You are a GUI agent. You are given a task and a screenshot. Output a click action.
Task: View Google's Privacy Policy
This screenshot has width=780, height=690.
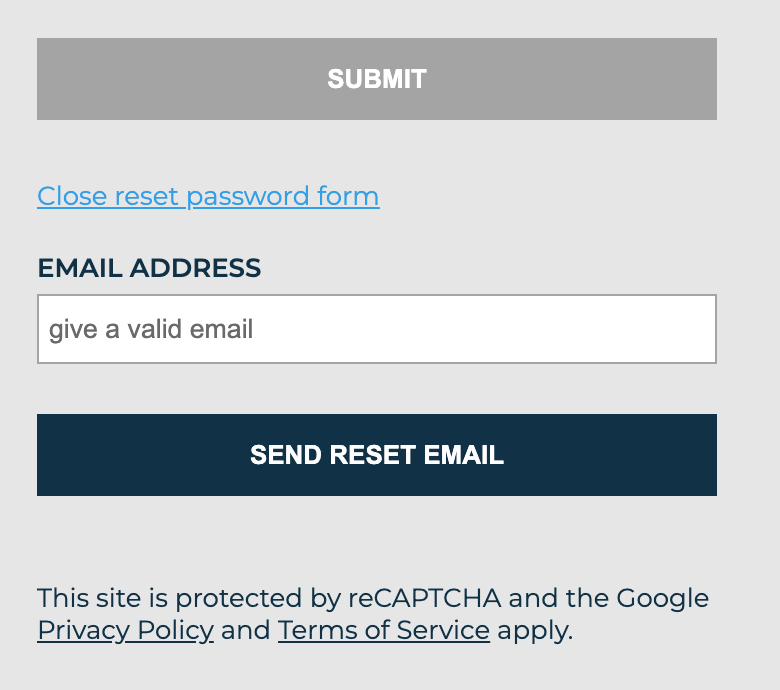[125, 630]
